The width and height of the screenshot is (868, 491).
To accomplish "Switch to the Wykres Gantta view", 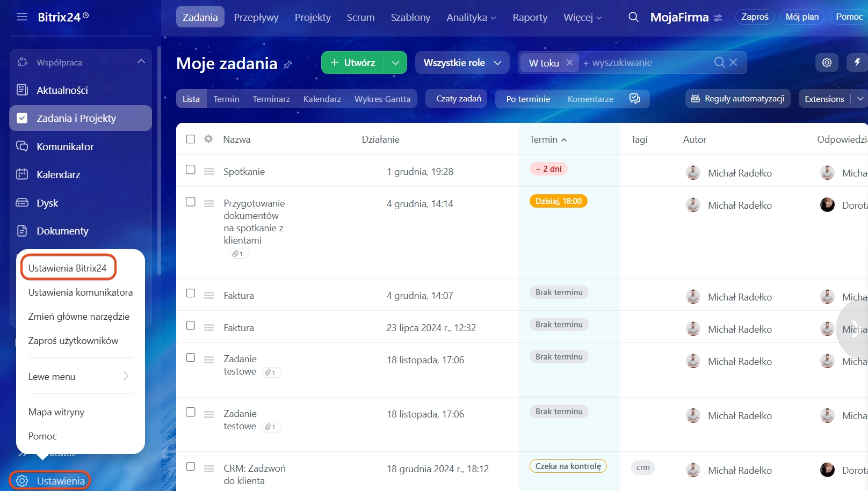I will [x=382, y=99].
